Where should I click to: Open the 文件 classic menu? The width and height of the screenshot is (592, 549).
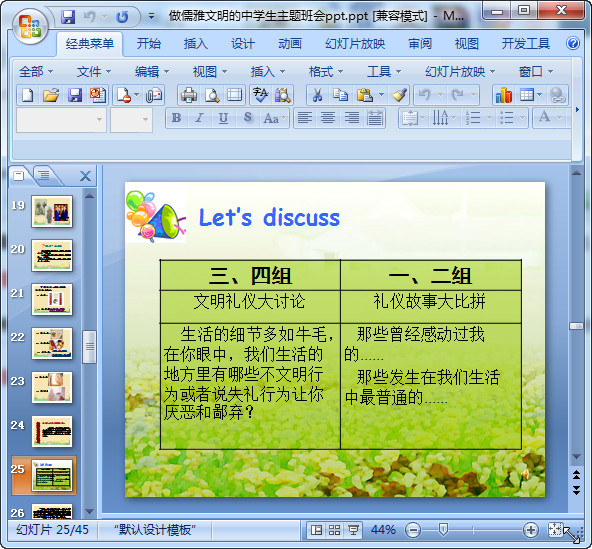(x=94, y=71)
